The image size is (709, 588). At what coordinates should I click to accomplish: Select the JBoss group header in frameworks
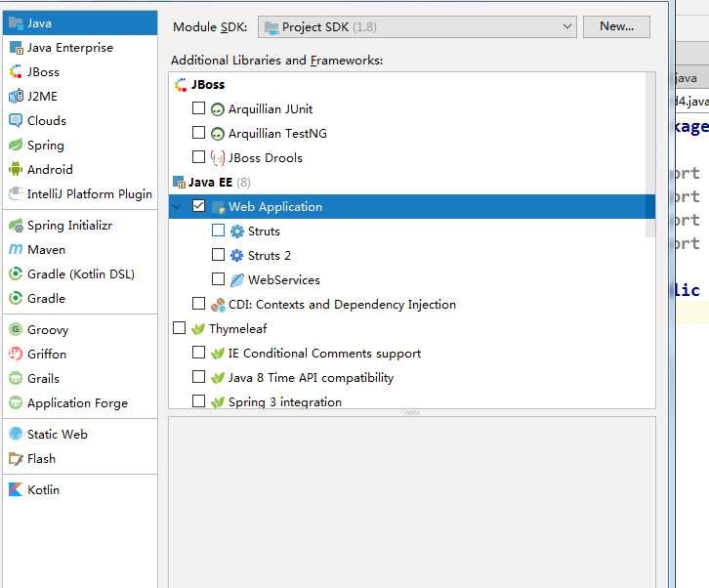click(x=208, y=85)
